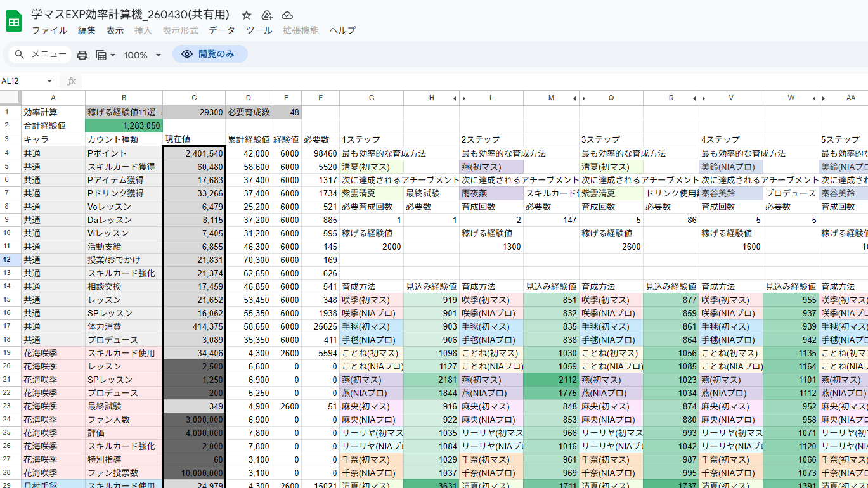
Task: Click the 閲覧のみ view-only button
Action: [x=210, y=55]
